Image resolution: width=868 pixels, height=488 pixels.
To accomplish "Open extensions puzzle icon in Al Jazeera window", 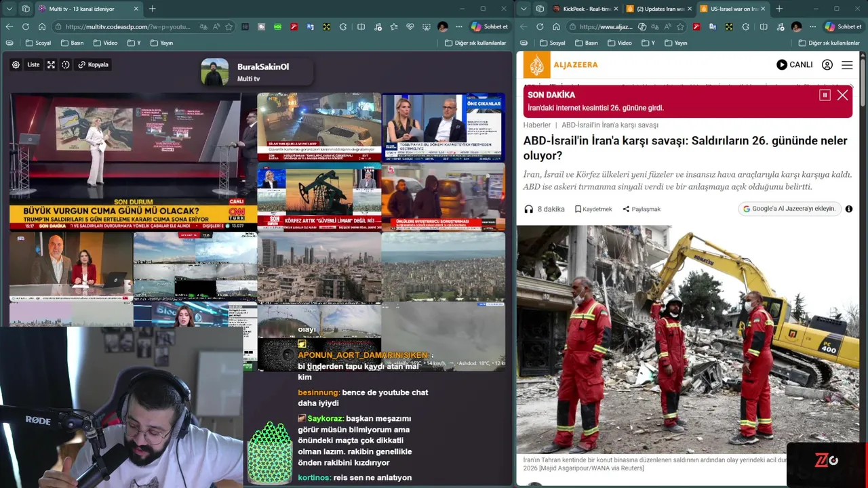I will coord(745,26).
